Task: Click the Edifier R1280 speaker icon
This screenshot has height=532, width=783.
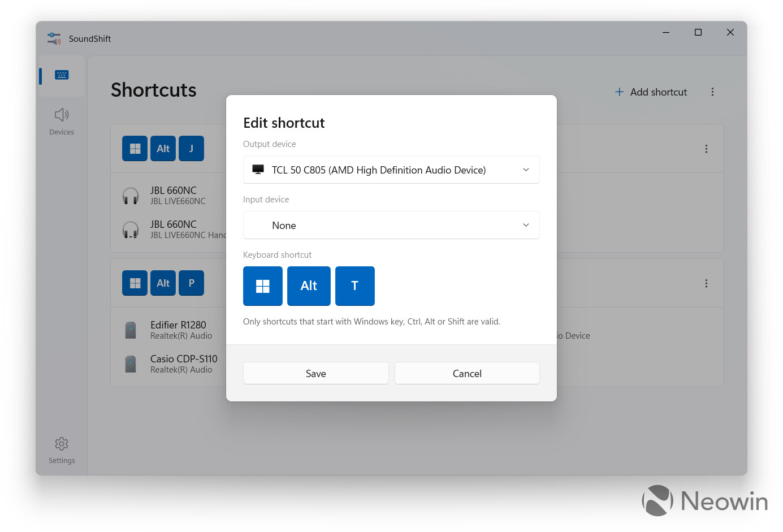Action: pos(131,330)
